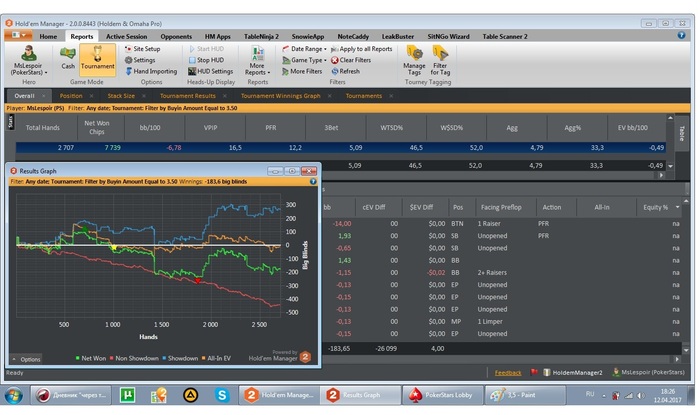Click the Feedback link
This screenshot has width=700, height=415.
[508, 373]
